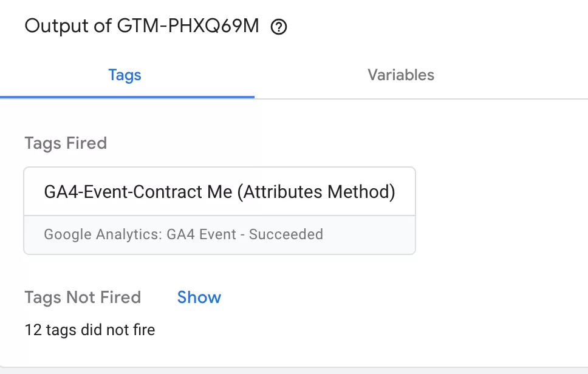Click the Tags Not Fired label

pyautogui.click(x=83, y=297)
